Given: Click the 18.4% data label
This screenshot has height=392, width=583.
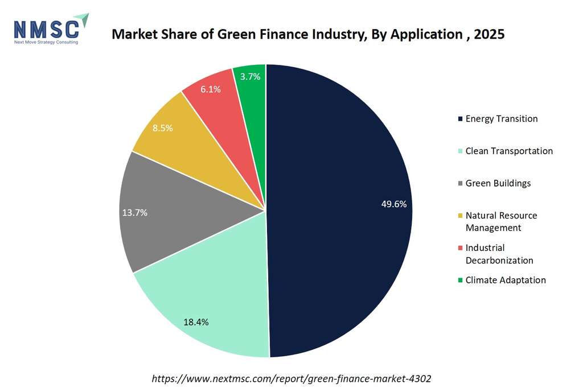Looking at the screenshot, I should click(x=196, y=322).
